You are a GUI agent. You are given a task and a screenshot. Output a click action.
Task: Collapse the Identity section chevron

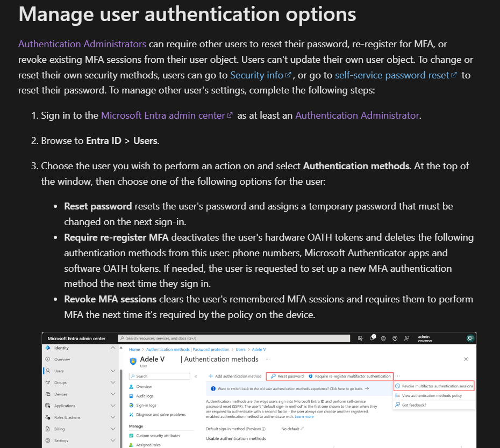(112, 348)
